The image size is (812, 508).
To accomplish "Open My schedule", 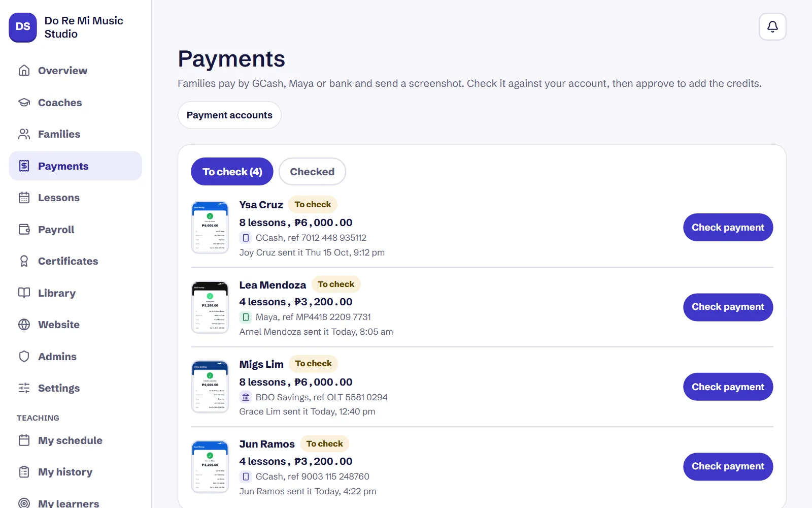I will pyautogui.click(x=76, y=440).
